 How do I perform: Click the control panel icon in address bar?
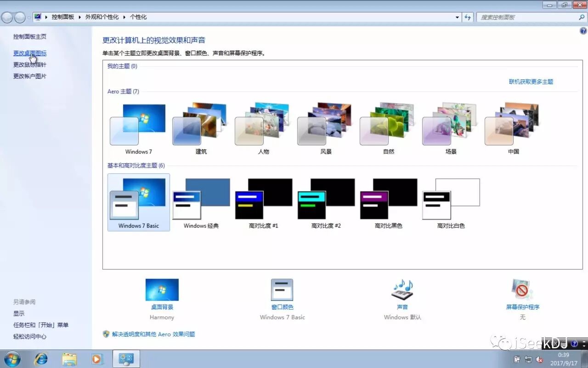pos(38,17)
